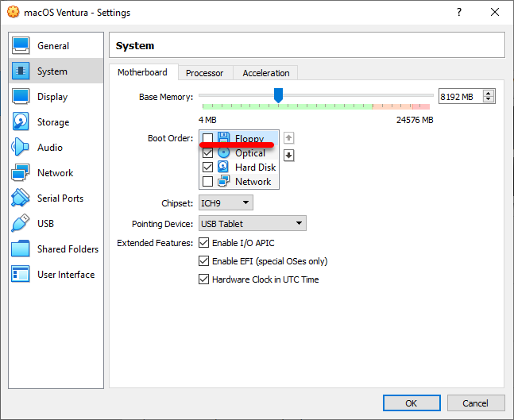This screenshot has width=514, height=420.
Task: Open the Display settings monitor icon
Action: [21, 96]
